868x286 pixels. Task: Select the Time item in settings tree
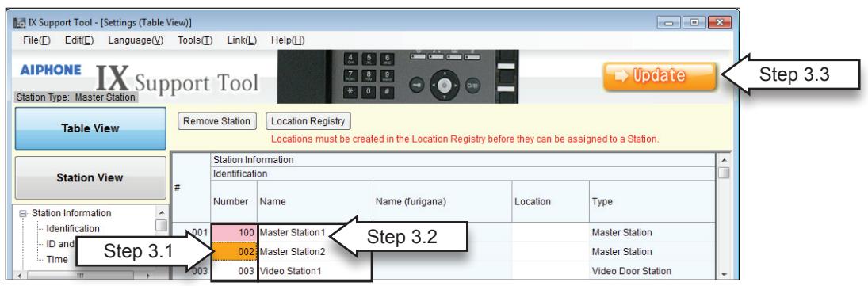click(57, 259)
